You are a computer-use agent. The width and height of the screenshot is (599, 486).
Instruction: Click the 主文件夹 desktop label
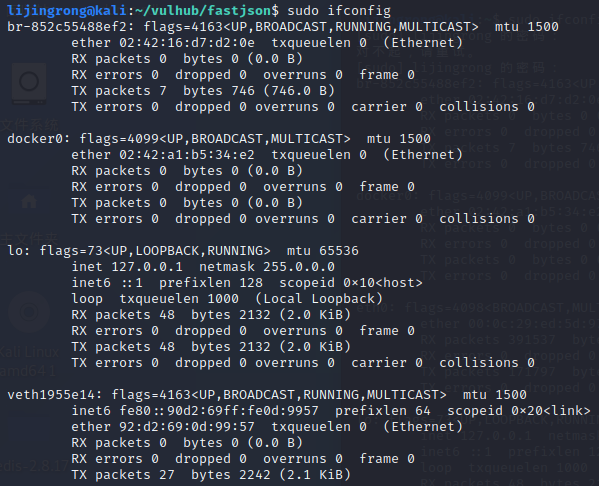point(29,239)
